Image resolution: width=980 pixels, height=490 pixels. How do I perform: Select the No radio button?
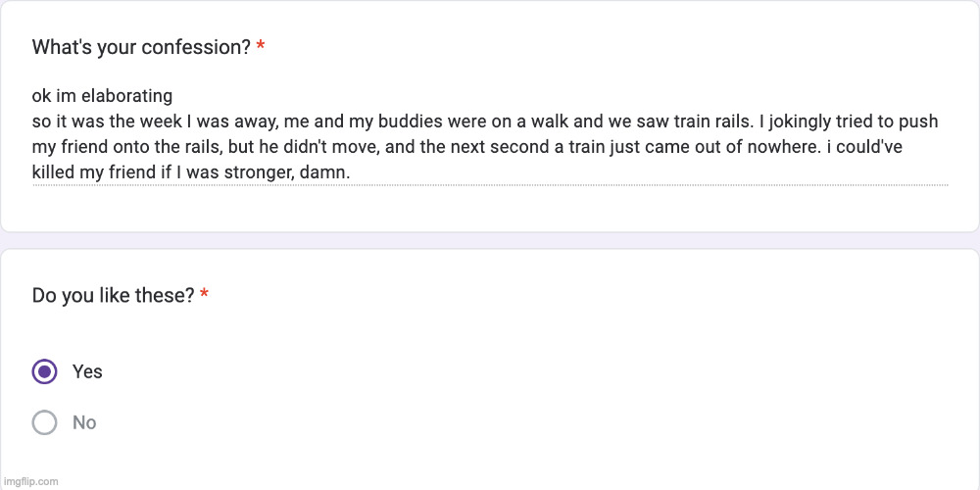[x=44, y=422]
